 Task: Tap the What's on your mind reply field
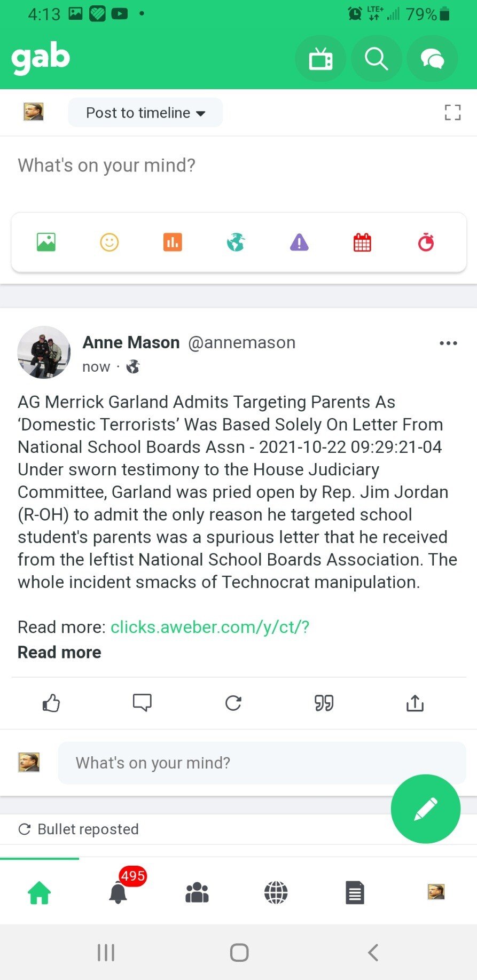[262, 763]
